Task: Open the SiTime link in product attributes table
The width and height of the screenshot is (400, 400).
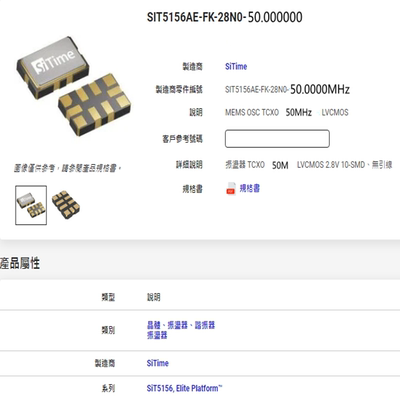Action: (x=158, y=363)
